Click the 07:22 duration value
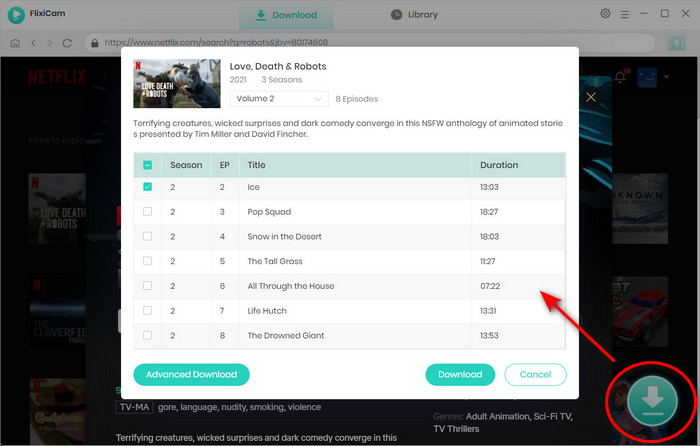This screenshot has width=700, height=446. click(x=490, y=286)
